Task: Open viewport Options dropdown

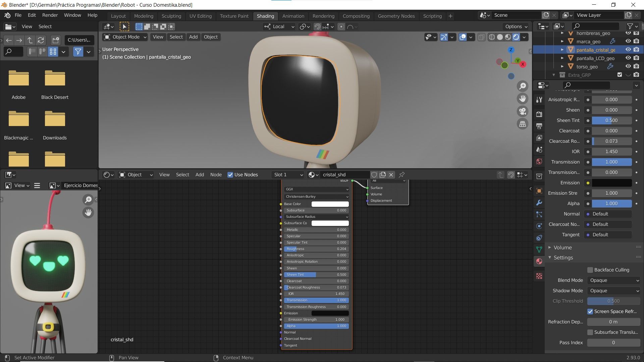Action: 516,26
